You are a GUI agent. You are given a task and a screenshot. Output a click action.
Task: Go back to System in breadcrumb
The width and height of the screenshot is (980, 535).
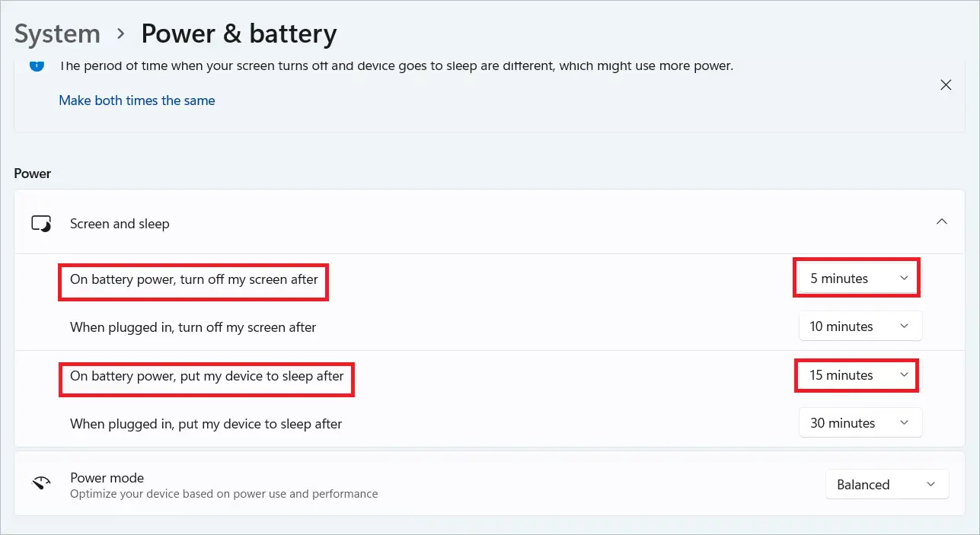coord(57,34)
